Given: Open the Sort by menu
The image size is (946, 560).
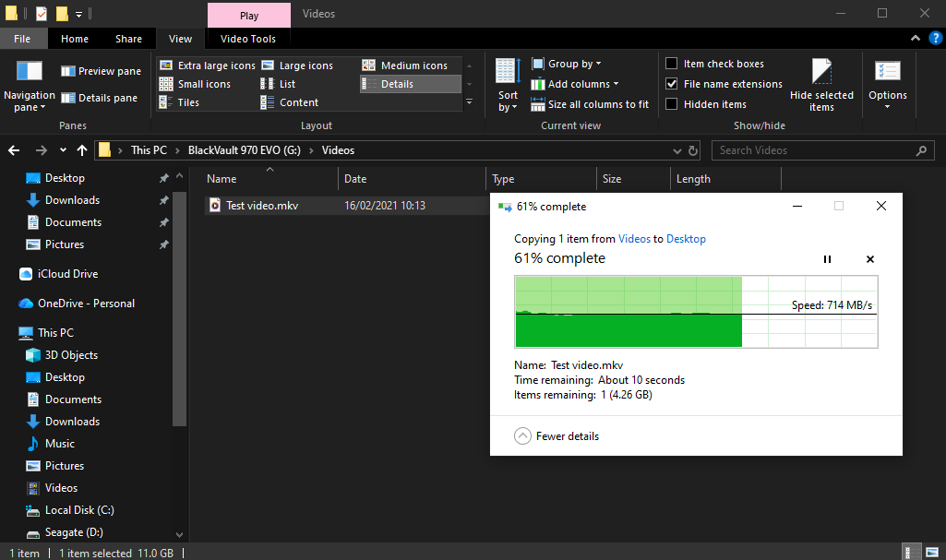Looking at the screenshot, I should click(x=508, y=85).
